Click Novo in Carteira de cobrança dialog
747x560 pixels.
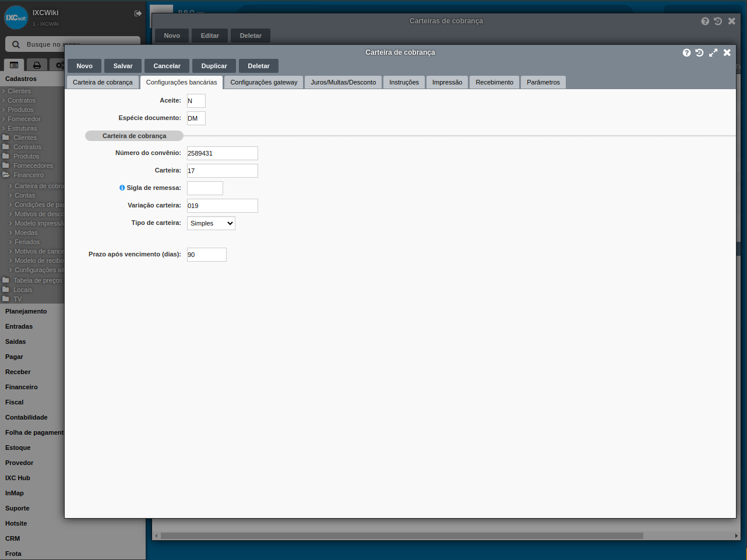(84, 66)
